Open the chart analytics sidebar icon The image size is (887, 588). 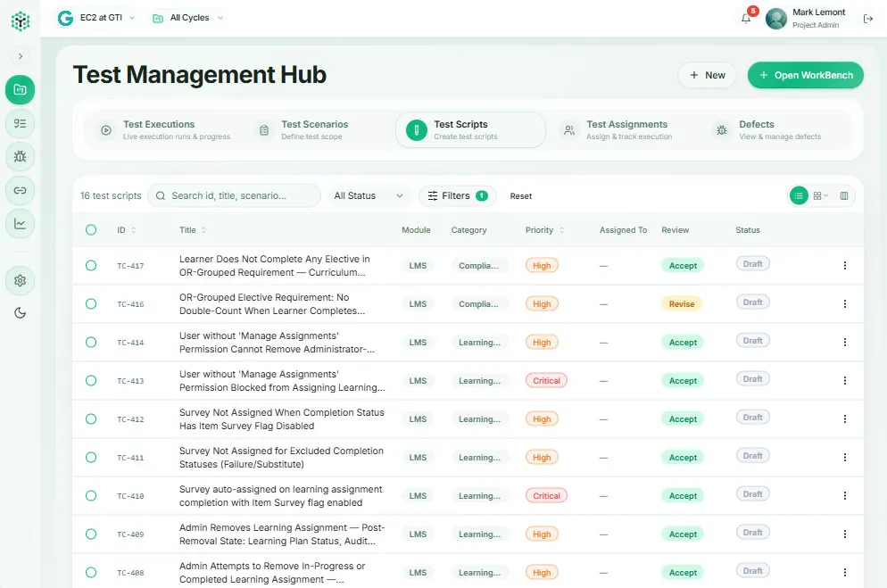pos(20,224)
